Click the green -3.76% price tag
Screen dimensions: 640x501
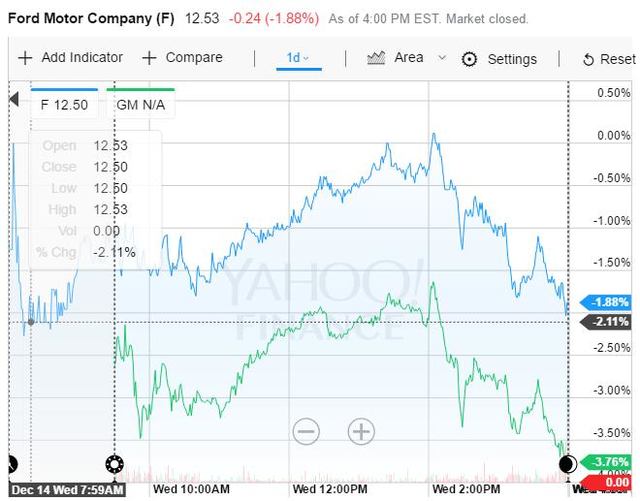(607, 462)
